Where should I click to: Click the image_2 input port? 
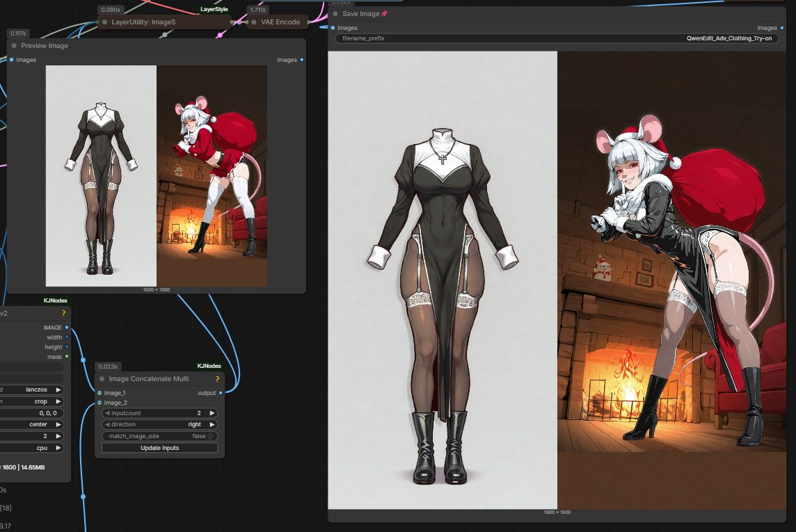coord(99,403)
